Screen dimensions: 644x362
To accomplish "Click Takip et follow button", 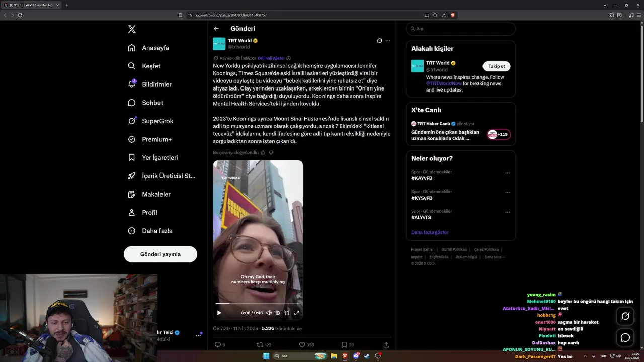I will (497, 66).
